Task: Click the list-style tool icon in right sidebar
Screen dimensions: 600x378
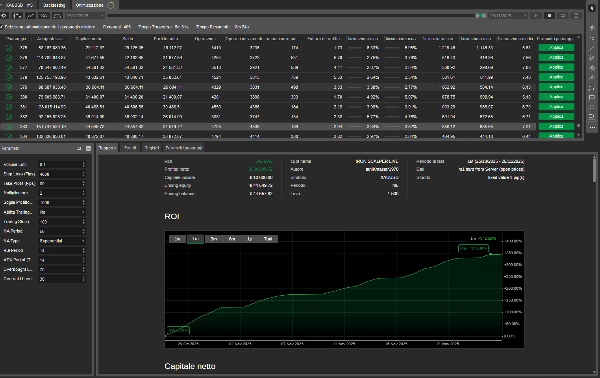Action: click(x=592, y=38)
